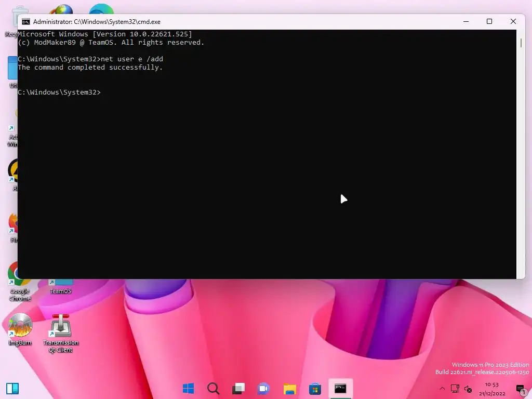Select the TeamOS desktop shortcut
Screen dimensions: 532x399
(x=61, y=287)
